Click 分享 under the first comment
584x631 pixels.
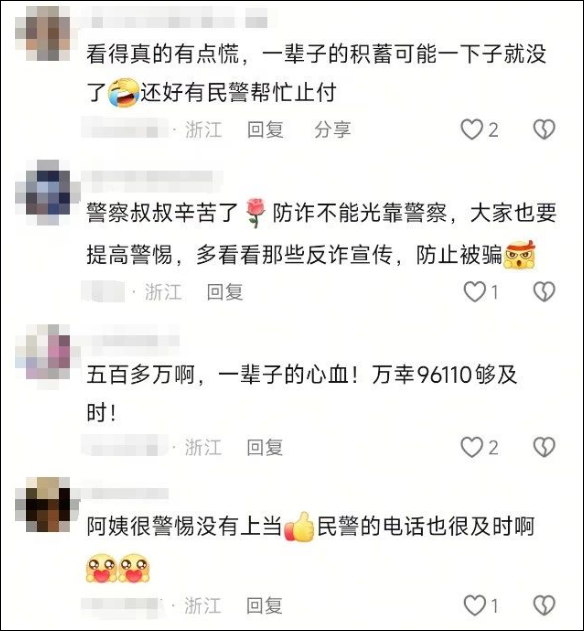pyautogui.click(x=332, y=130)
